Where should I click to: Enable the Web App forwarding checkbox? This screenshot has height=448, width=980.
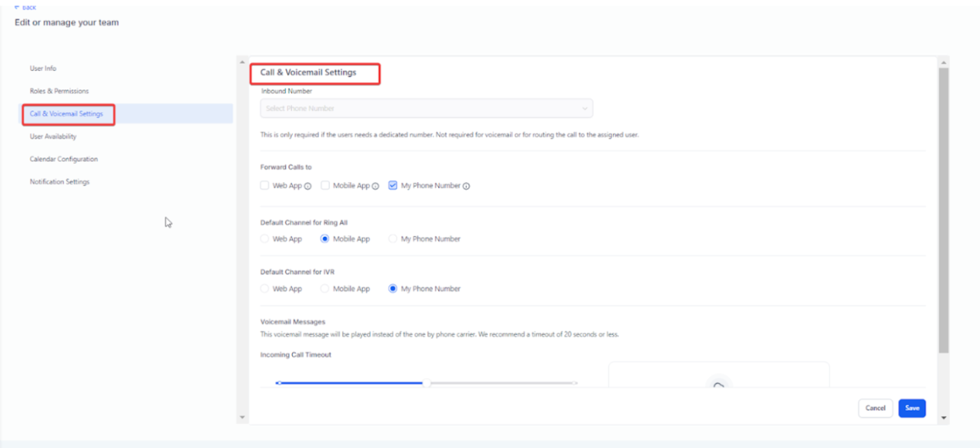(x=264, y=185)
